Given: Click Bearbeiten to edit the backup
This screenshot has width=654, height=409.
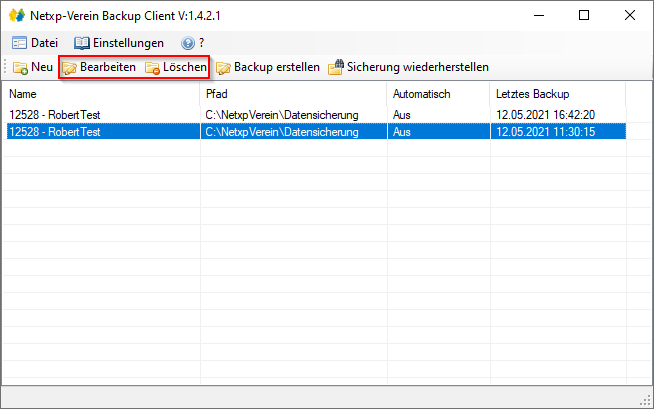Looking at the screenshot, I should coord(99,67).
